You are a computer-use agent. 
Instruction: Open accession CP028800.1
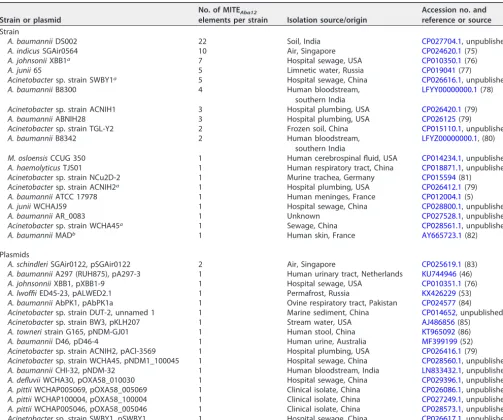point(442,206)
